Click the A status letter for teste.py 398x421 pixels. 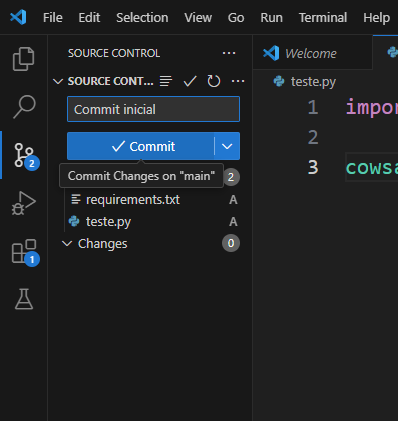(x=233, y=221)
